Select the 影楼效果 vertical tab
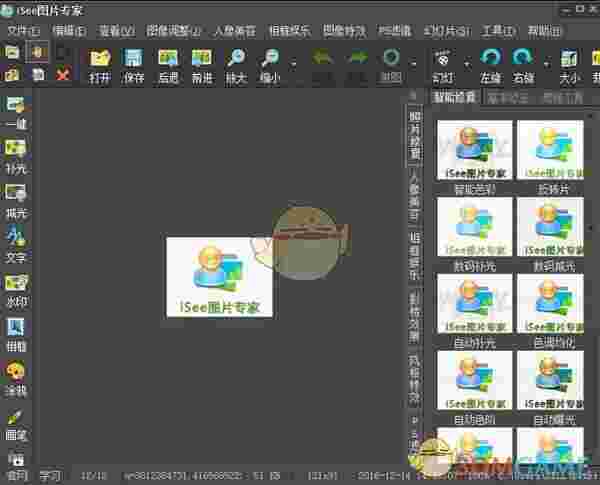 click(x=415, y=317)
